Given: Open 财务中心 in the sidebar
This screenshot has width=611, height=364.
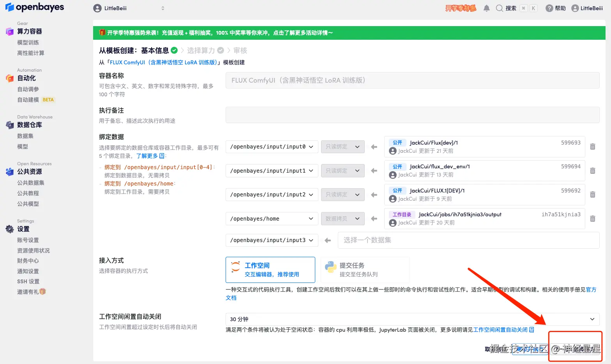Looking at the screenshot, I should 28,261.
